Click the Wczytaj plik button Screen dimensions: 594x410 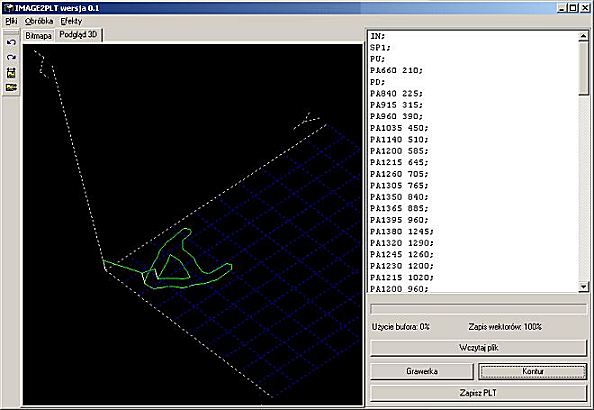click(478, 348)
